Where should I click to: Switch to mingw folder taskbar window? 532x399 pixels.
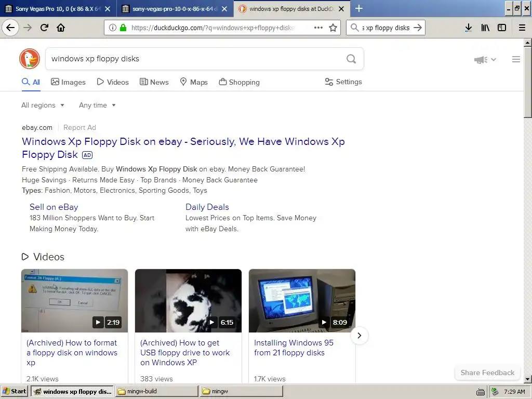click(241, 391)
